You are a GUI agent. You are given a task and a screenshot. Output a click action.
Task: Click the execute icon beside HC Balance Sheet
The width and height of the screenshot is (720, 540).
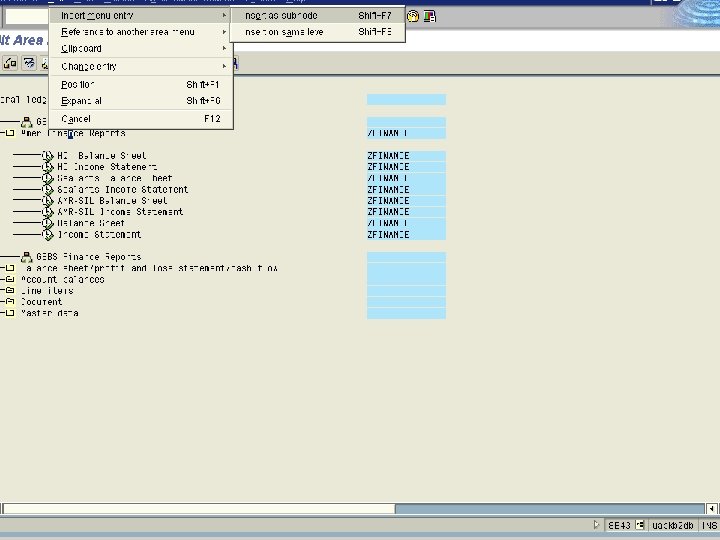(x=47, y=156)
